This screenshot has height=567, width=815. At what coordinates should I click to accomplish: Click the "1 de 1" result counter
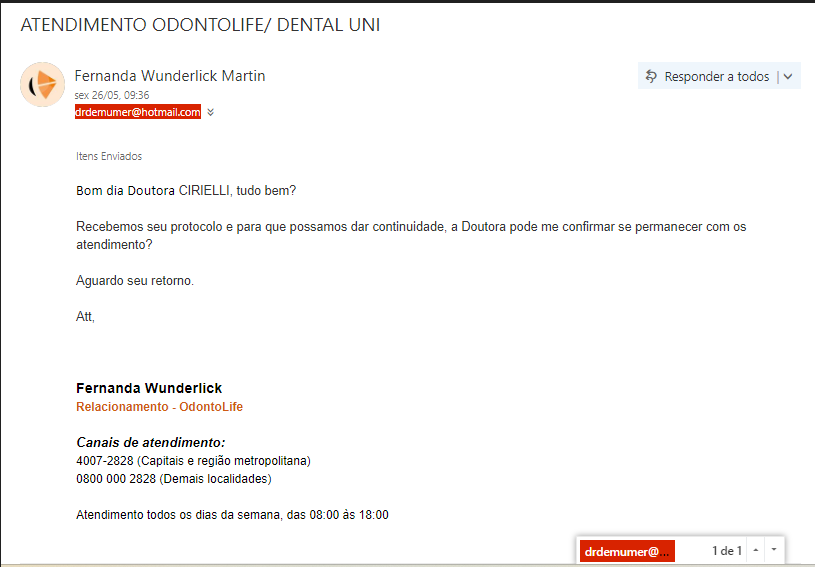point(727,551)
